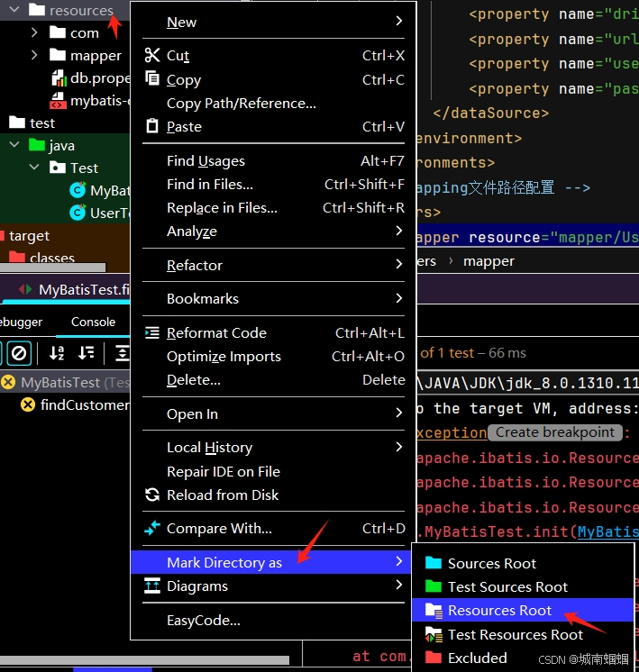This screenshot has width=639, height=672.
Task: Select Optimize Imports entry
Action: tap(273, 356)
